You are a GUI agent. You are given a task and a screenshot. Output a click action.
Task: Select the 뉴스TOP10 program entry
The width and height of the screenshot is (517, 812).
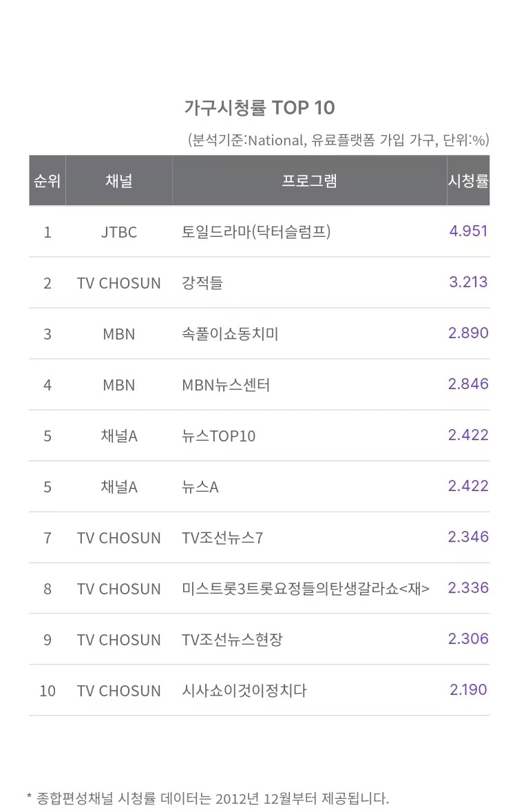point(219,436)
